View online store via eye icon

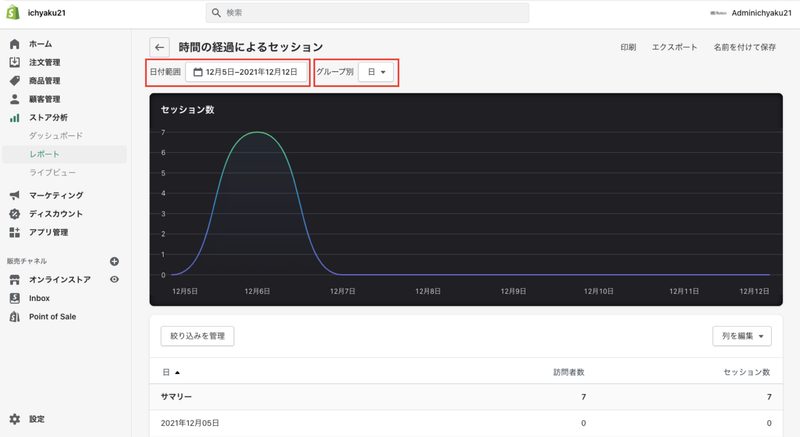click(114, 279)
